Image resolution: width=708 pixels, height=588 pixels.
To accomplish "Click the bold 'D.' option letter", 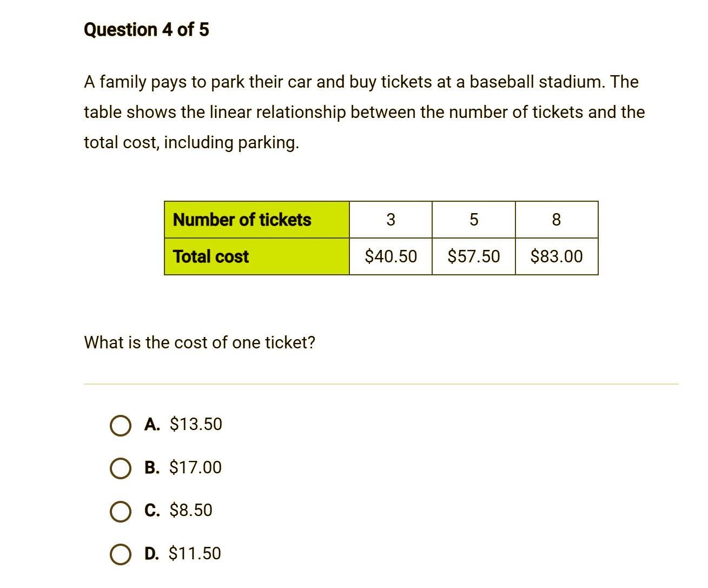I will [x=151, y=554].
